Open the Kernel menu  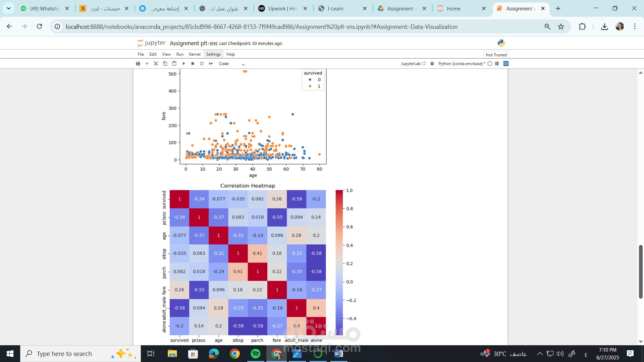click(x=195, y=54)
